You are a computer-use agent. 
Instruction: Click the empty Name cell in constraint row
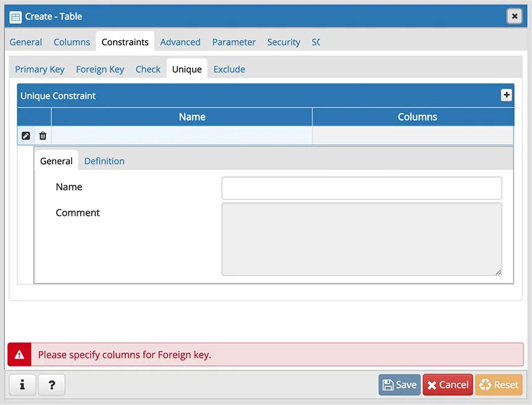tap(182, 136)
